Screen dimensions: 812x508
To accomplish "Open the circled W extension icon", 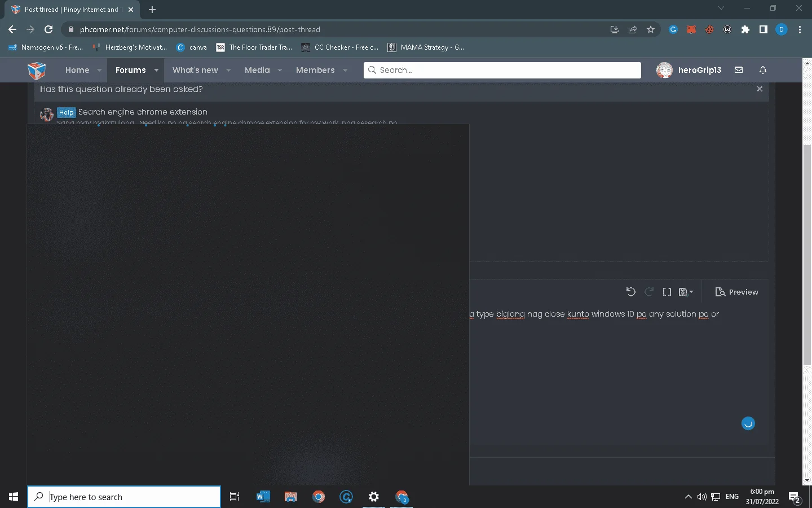I will 727,29.
